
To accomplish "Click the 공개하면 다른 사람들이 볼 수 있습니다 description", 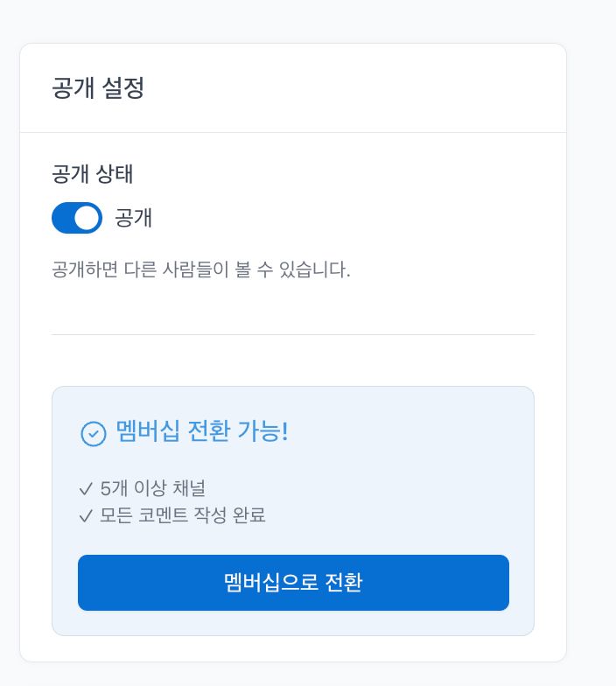I will click(x=201, y=269).
